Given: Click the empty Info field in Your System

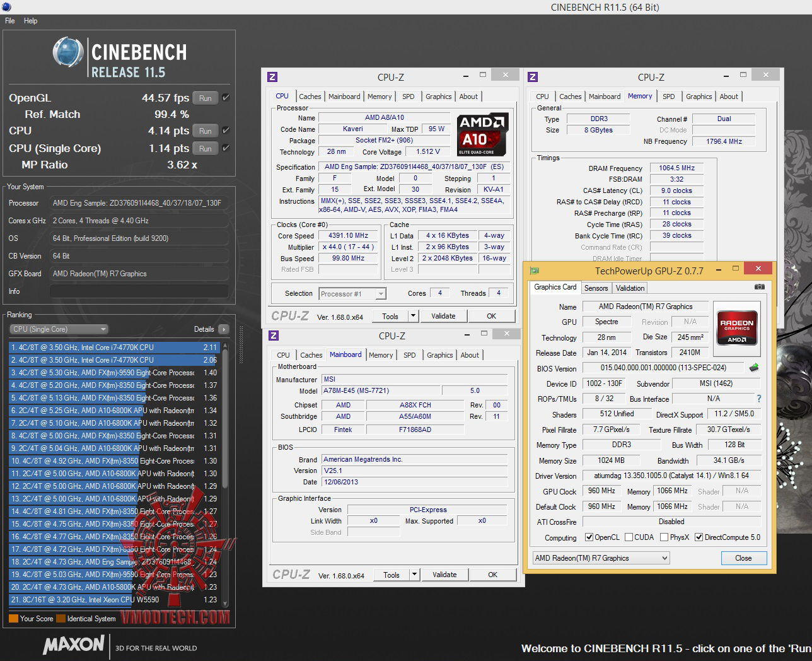Looking at the screenshot, I should click(139, 291).
